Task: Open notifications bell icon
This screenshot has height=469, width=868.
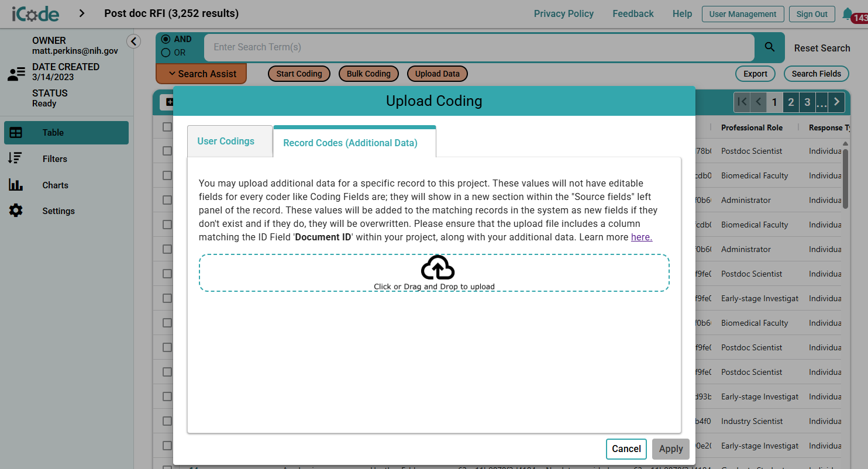Action: click(x=846, y=13)
